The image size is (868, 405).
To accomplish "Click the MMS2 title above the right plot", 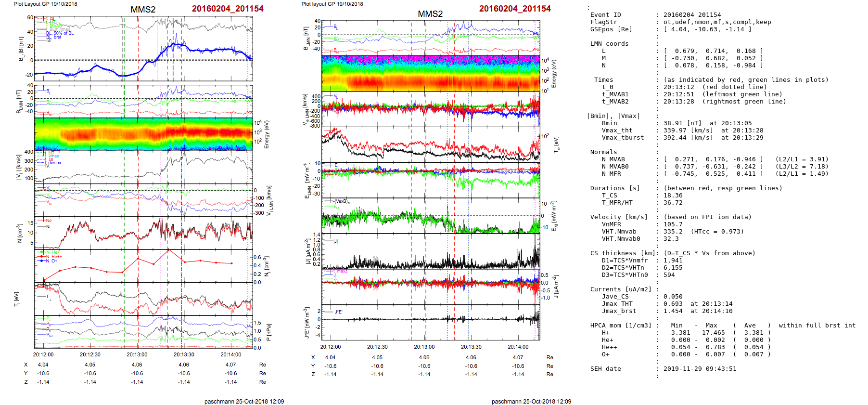I will pos(430,14).
